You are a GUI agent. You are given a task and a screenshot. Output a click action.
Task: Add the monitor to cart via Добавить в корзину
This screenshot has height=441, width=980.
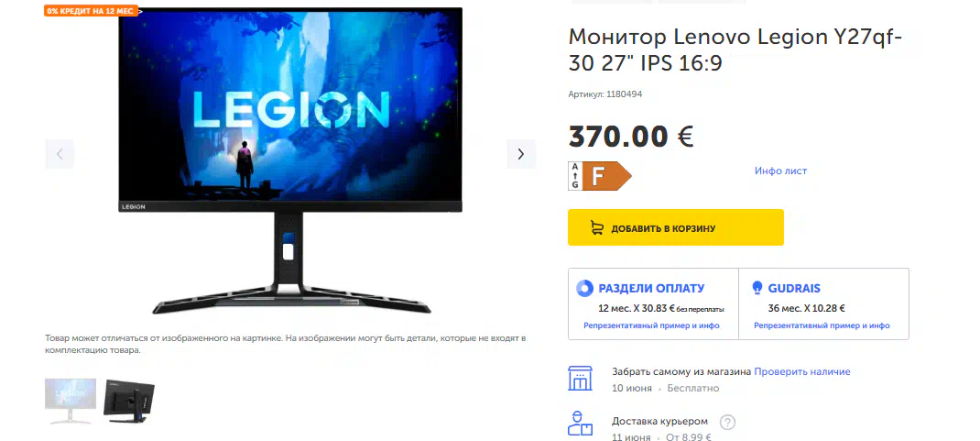click(676, 227)
